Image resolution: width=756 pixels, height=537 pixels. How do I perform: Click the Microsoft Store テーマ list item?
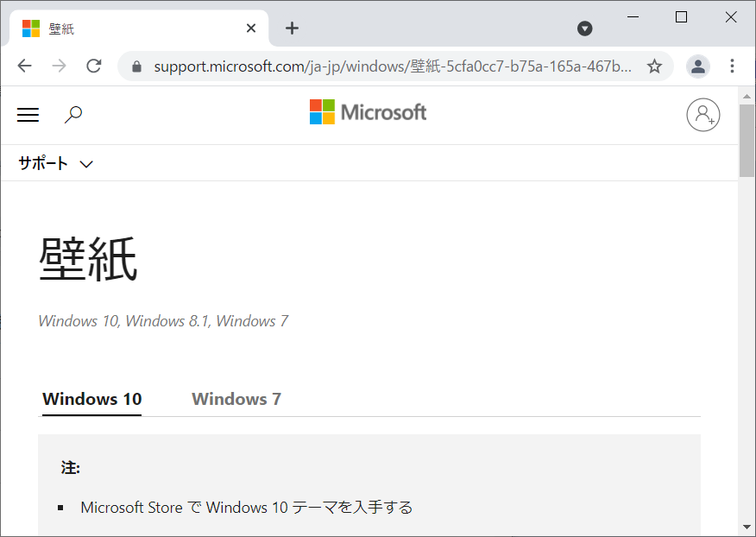tap(246, 508)
